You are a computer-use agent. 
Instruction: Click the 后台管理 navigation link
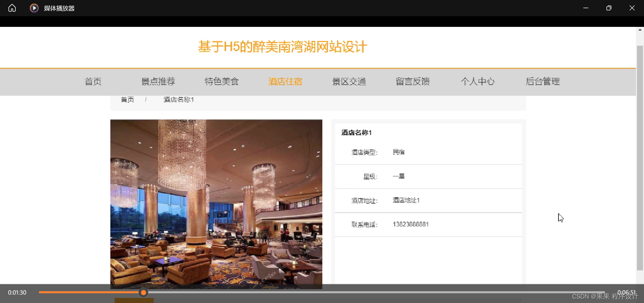coord(543,82)
